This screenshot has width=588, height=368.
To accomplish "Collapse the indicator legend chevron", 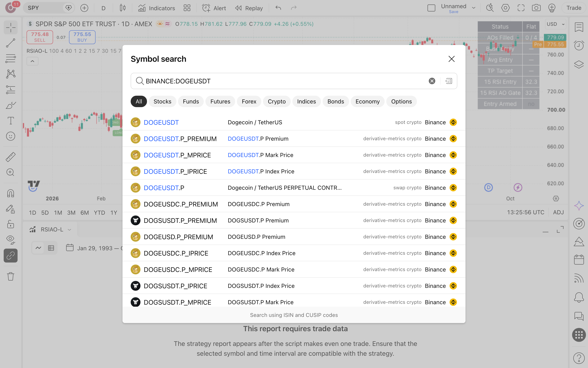I will [x=32, y=61].
